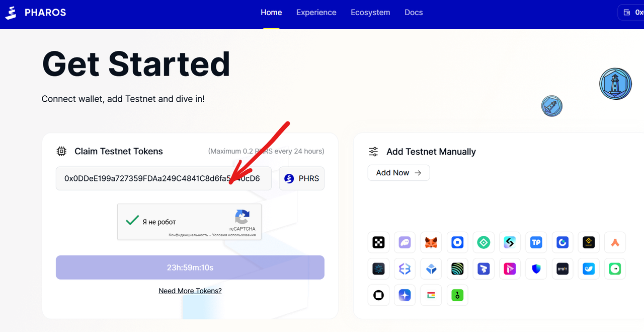The height and width of the screenshot is (332, 644).
Task: Choose the black ring wallet icon
Action: 378,295
